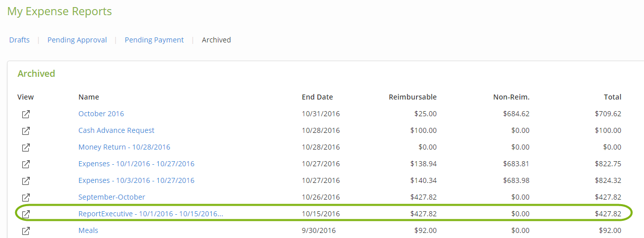The height and width of the screenshot is (238, 644).
Task: Switch to the Drafts tab
Action: 19,40
